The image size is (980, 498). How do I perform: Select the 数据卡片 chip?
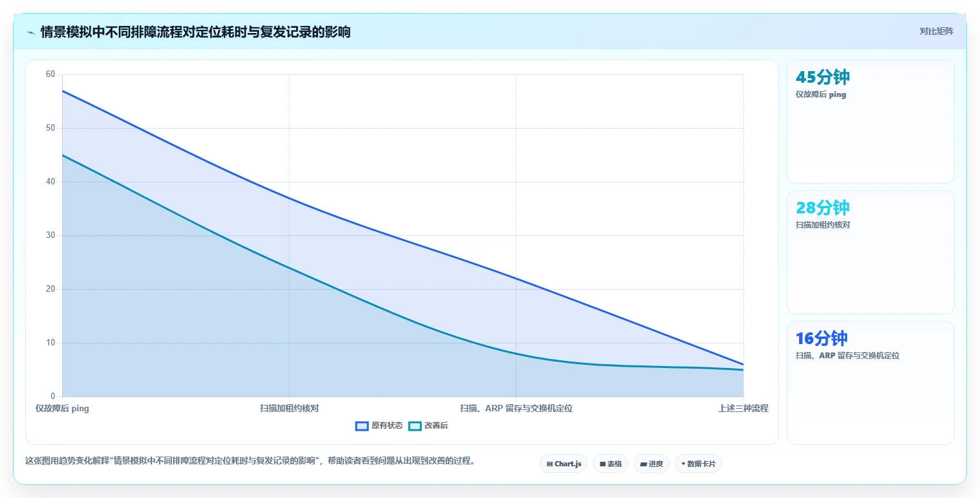point(698,464)
